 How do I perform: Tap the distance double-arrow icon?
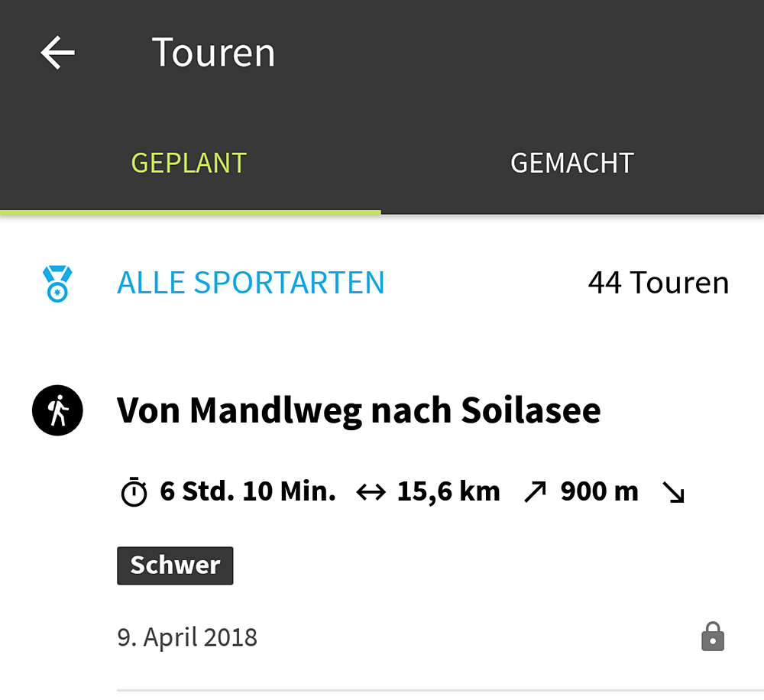pos(371,492)
